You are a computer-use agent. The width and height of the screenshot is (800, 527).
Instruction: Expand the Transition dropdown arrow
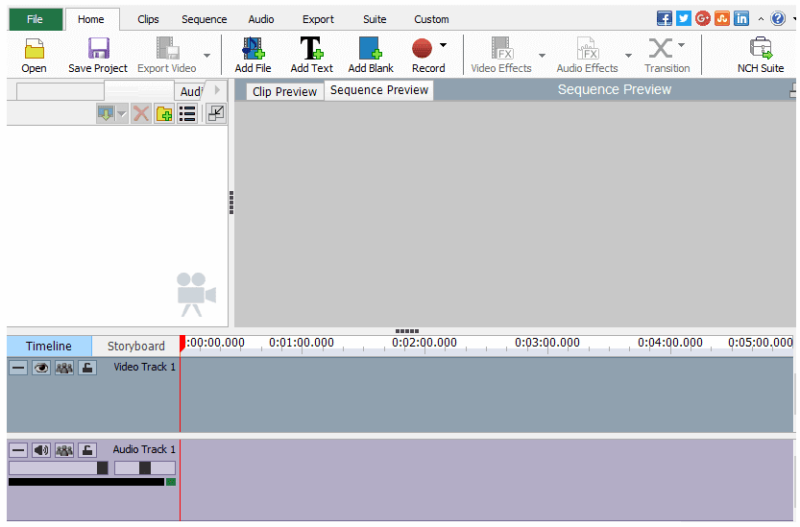tap(681, 45)
